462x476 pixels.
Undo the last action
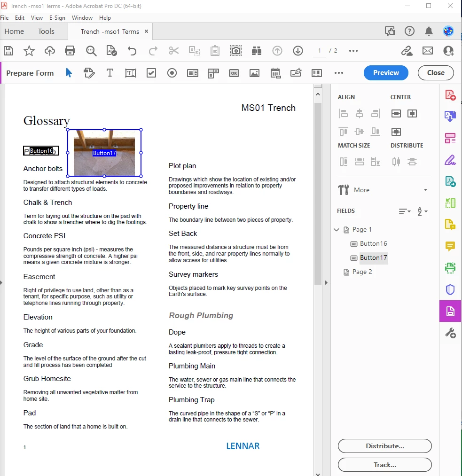click(132, 51)
